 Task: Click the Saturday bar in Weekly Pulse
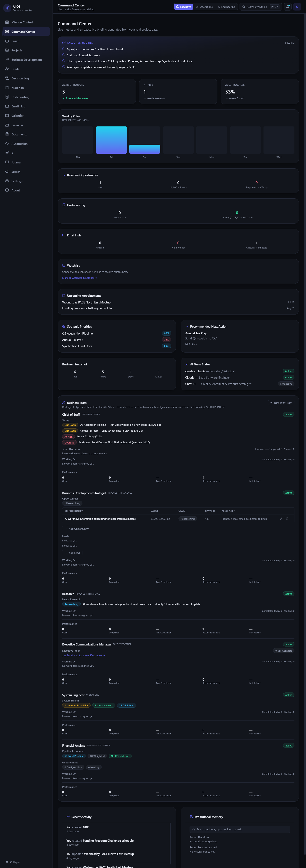click(x=145, y=149)
